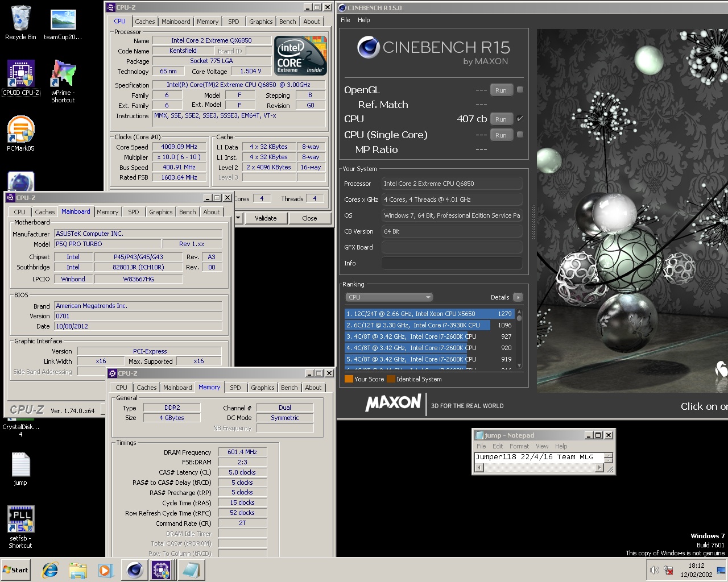Viewport: 728px width, 582px height.
Task: Click the Close button in CPU-Z
Action: (310, 218)
